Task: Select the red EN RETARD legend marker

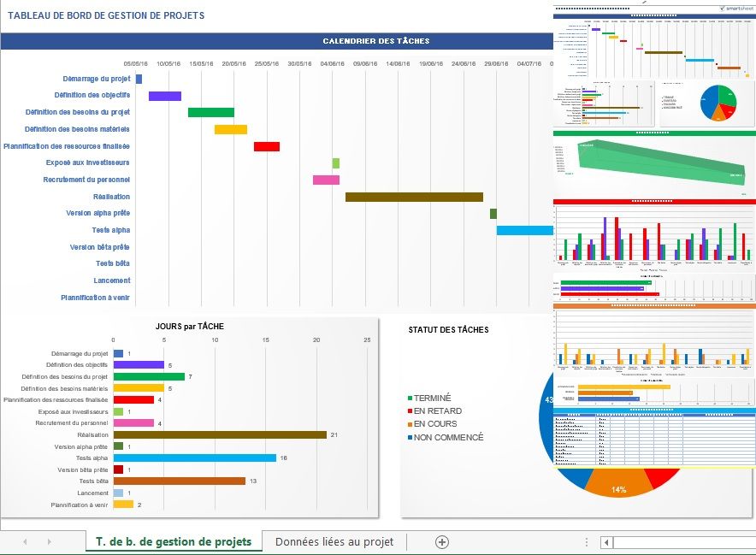Action: 410,411
